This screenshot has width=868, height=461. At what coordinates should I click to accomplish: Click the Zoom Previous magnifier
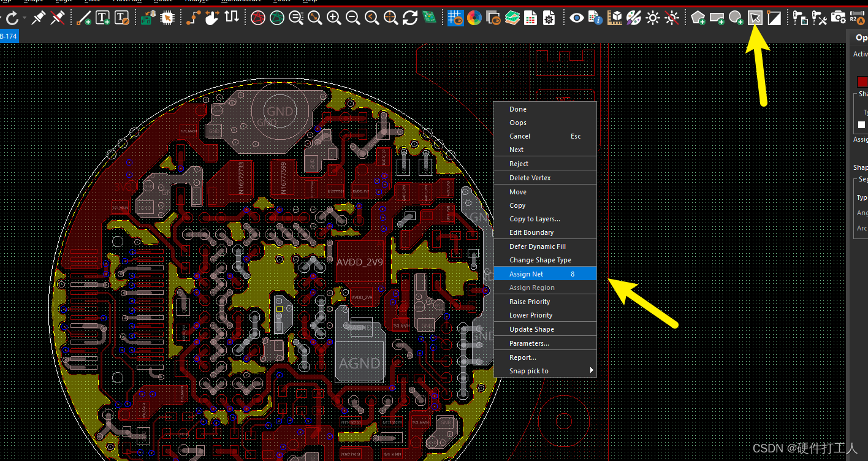(x=372, y=18)
